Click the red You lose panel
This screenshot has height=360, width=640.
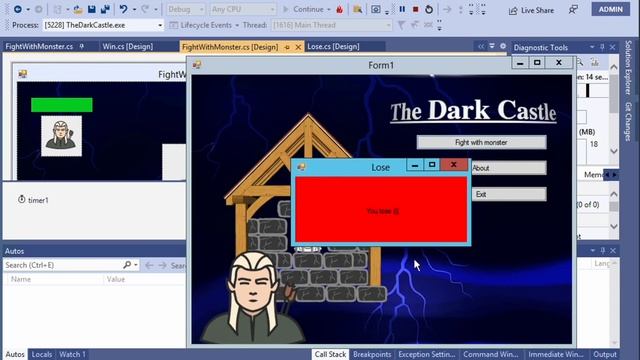[381, 210]
